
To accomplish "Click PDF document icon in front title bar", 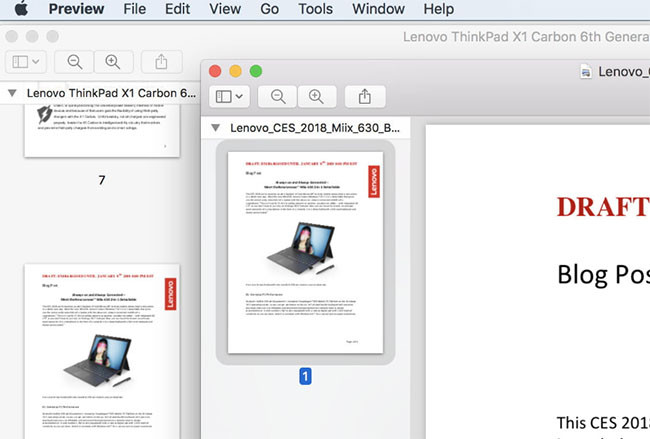I will (x=588, y=72).
